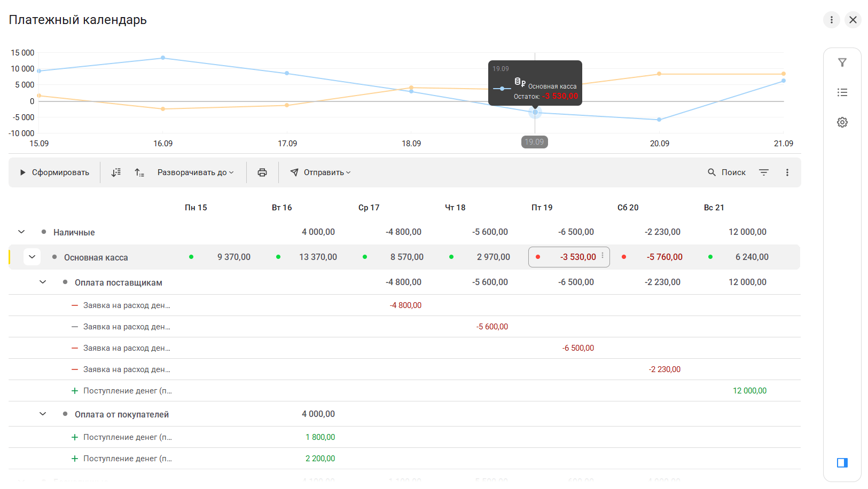Collapse the Оплата поставщикам section

43,282
